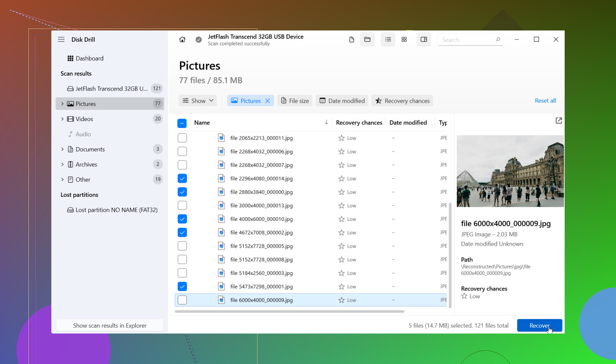Click the Recover button

539,326
